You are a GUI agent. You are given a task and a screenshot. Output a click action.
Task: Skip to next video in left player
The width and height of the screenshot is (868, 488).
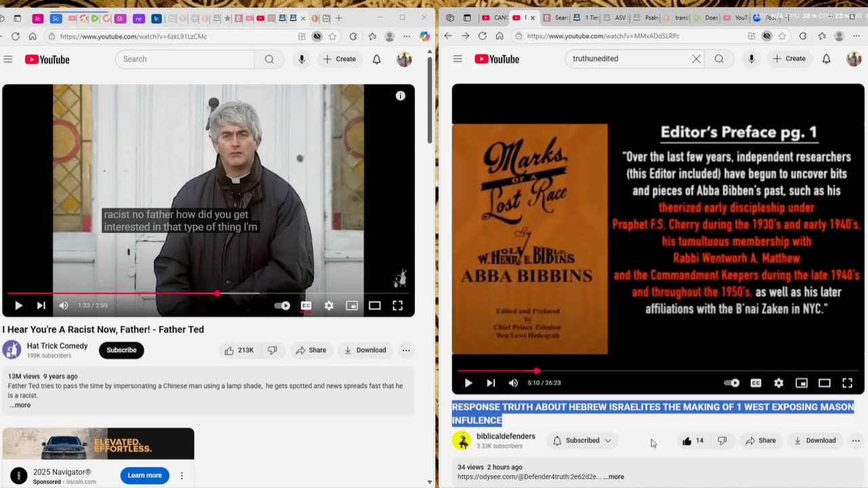pyautogui.click(x=41, y=306)
